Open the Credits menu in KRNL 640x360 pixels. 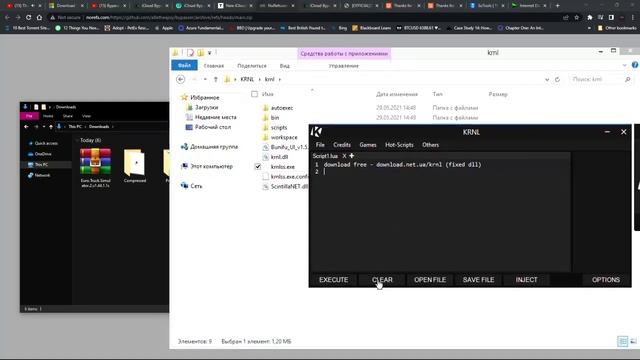342,145
